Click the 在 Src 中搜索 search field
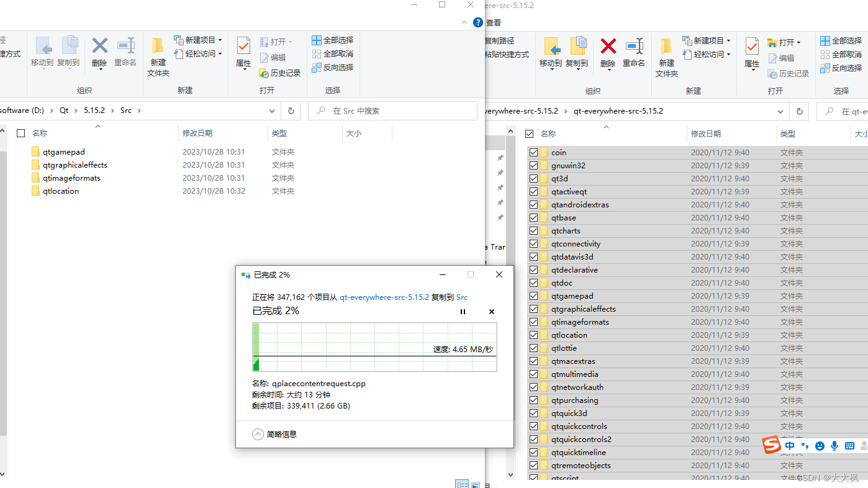 (393, 111)
